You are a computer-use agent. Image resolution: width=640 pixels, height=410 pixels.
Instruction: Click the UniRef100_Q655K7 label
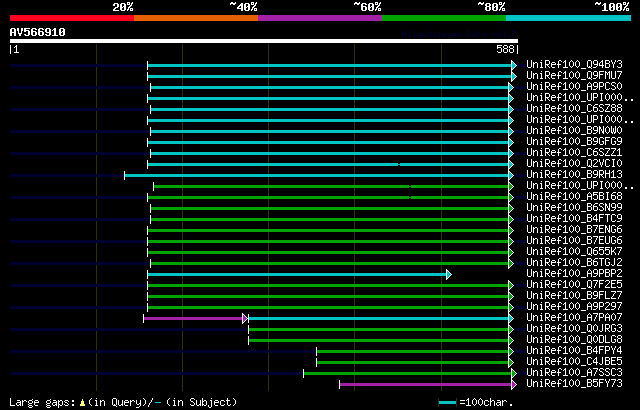[x=574, y=252]
